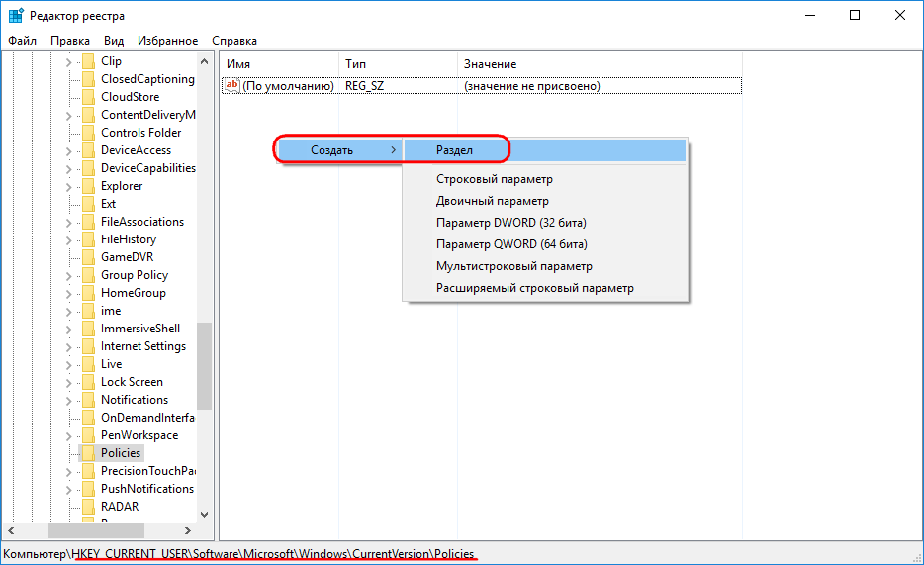Expand the PushNotifications key
The width and height of the screenshot is (924, 565).
(68, 489)
